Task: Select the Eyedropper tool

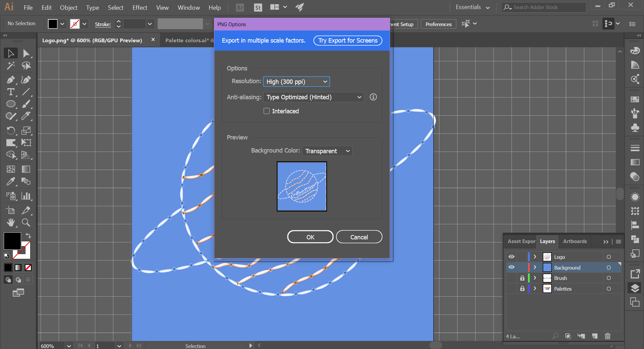Action: [x=11, y=181]
